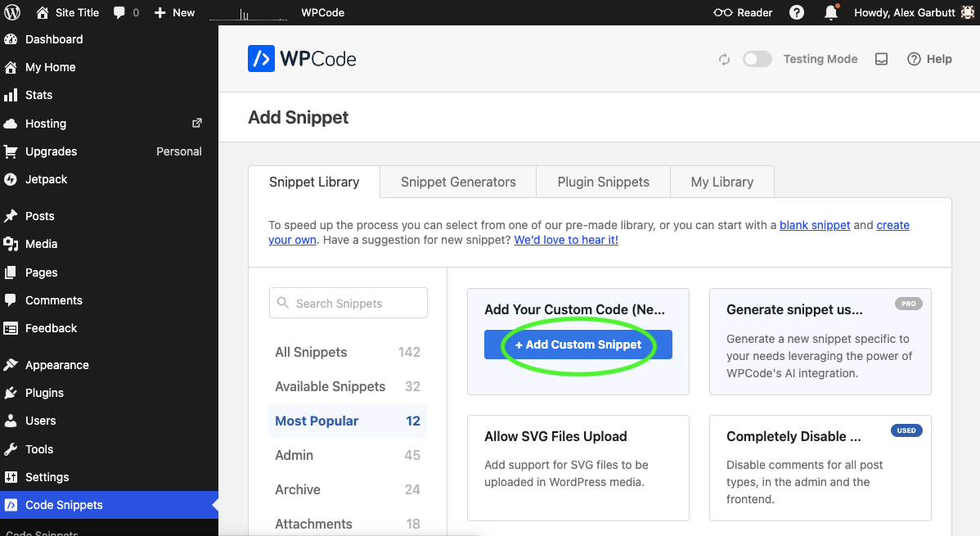This screenshot has height=536, width=980.
Task: Open the WPCode inbox icon
Action: [881, 59]
